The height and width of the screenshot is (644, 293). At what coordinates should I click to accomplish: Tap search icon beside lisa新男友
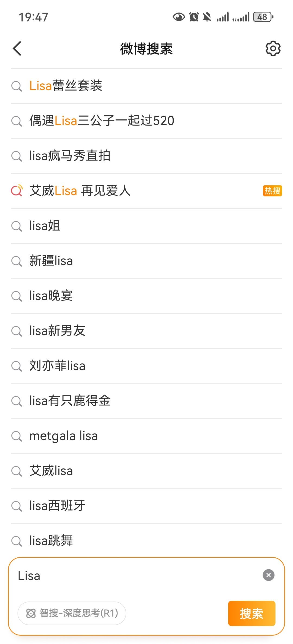[x=17, y=331]
